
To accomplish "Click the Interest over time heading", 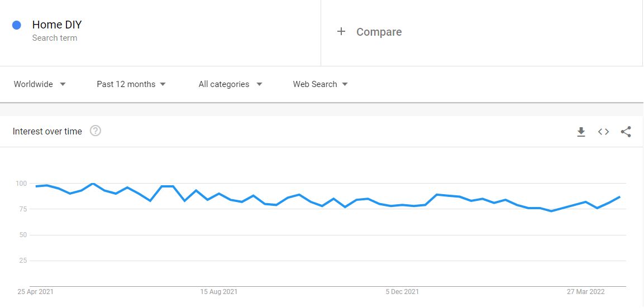I will [47, 132].
